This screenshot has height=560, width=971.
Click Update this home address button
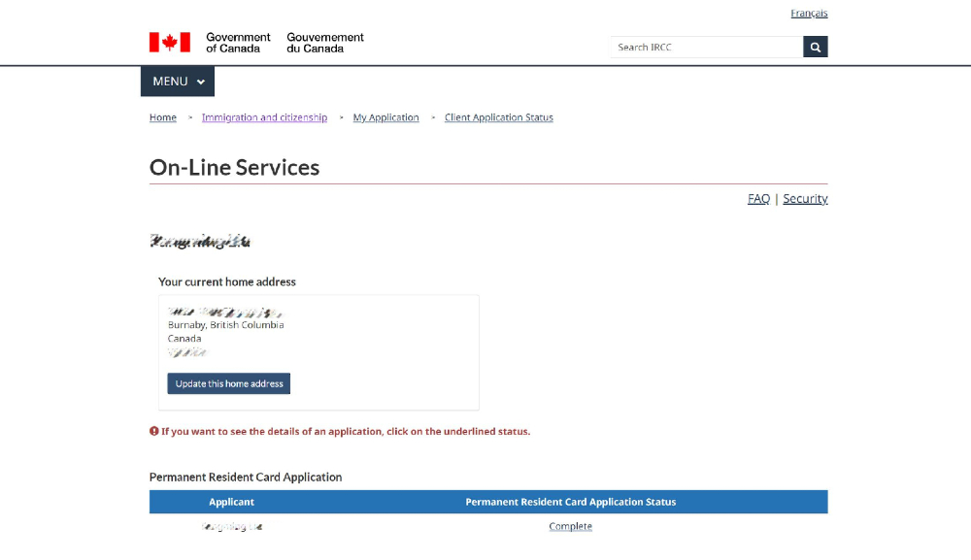coord(228,383)
